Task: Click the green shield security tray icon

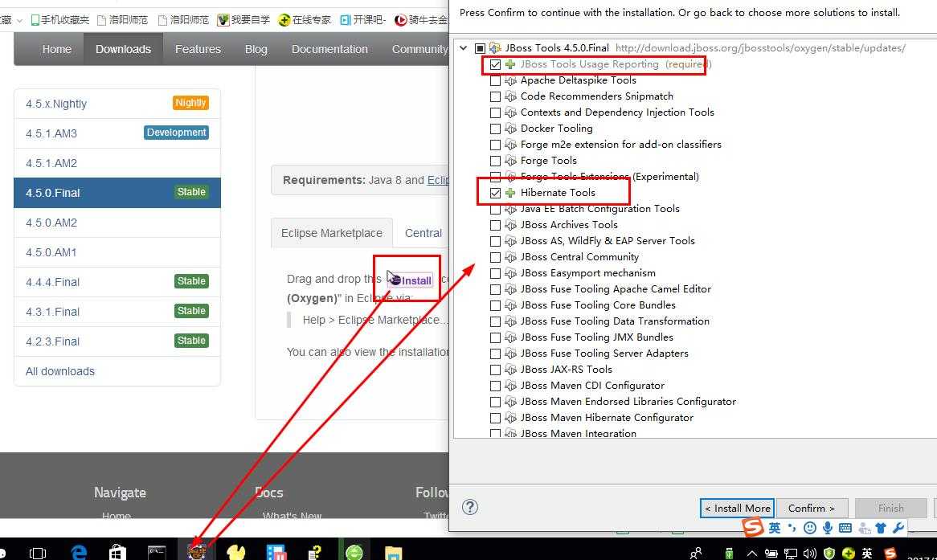Action: pyautogui.click(x=829, y=554)
